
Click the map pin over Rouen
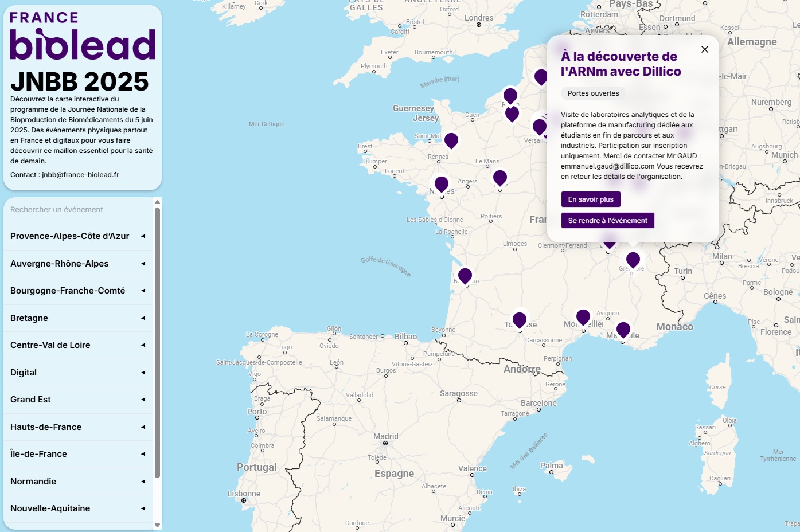point(510,96)
